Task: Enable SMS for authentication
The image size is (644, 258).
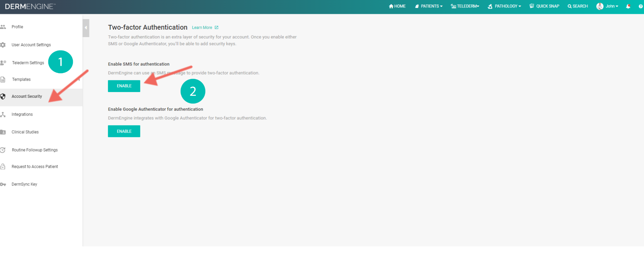Action: tap(124, 86)
